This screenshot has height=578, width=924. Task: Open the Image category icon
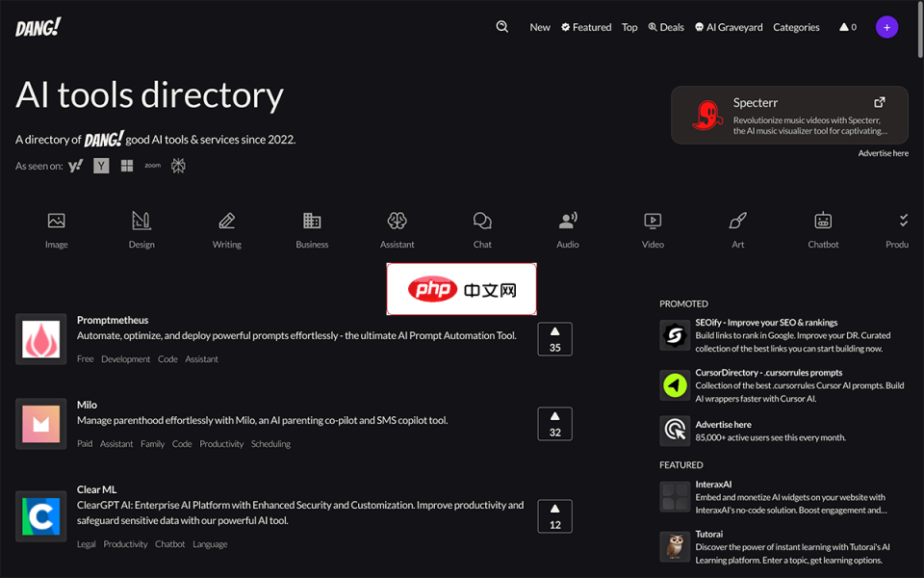click(57, 221)
